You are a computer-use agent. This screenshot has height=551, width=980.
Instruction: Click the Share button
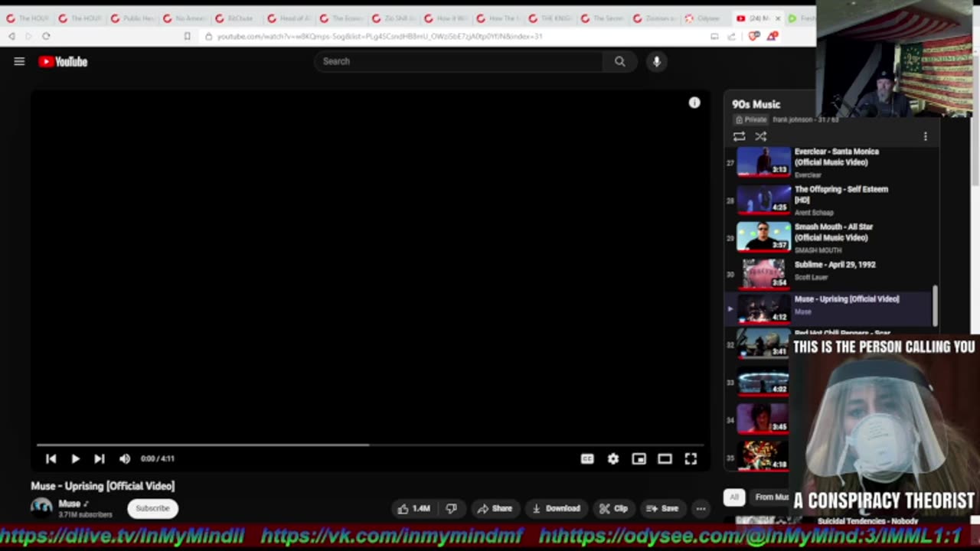pyautogui.click(x=495, y=508)
